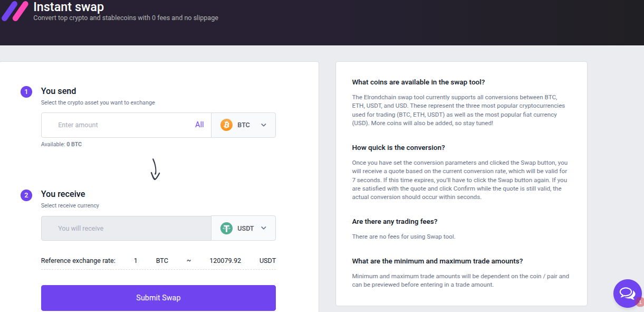This screenshot has height=312, width=644.
Task: Click the 120079.92 reference rate value
Action: point(225,261)
